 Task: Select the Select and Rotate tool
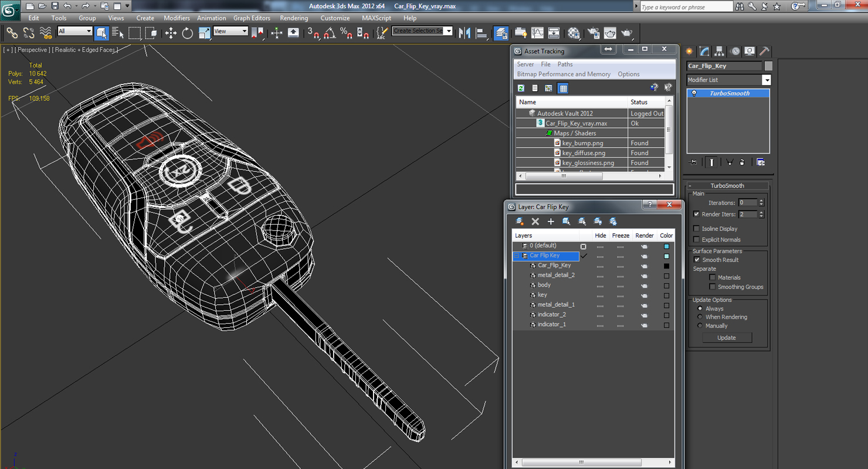(188, 33)
